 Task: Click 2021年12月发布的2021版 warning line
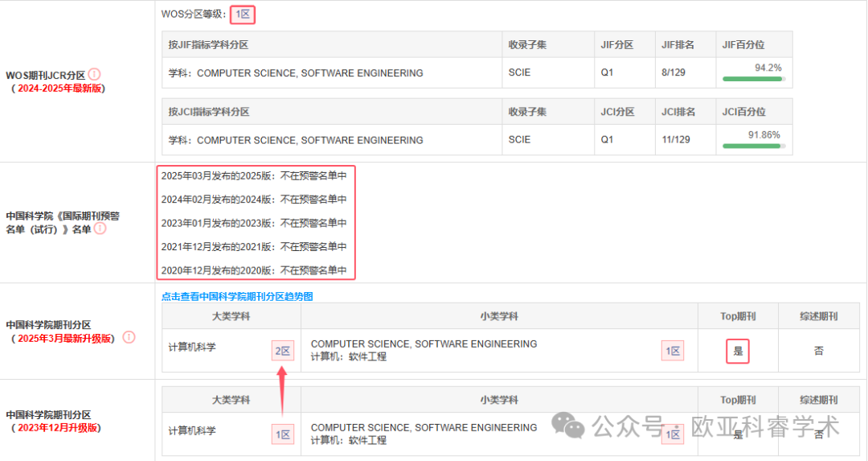(x=254, y=246)
